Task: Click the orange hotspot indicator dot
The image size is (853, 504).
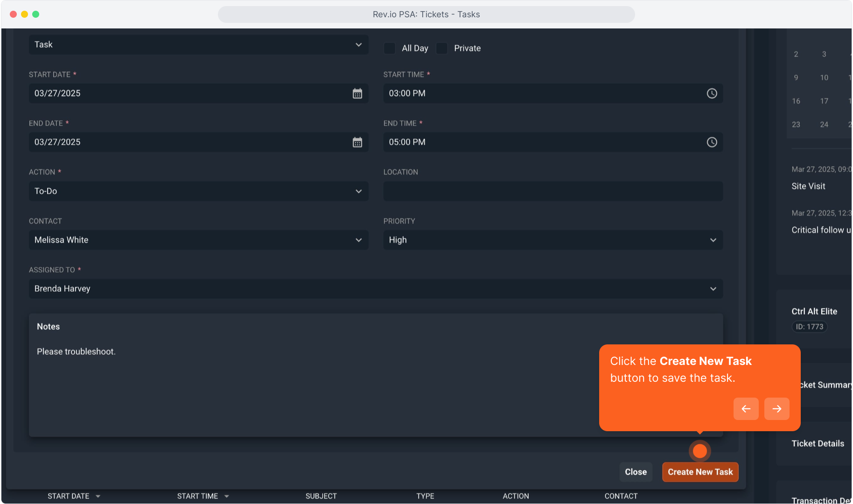Action: pyautogui.click(x=699, y=451)
